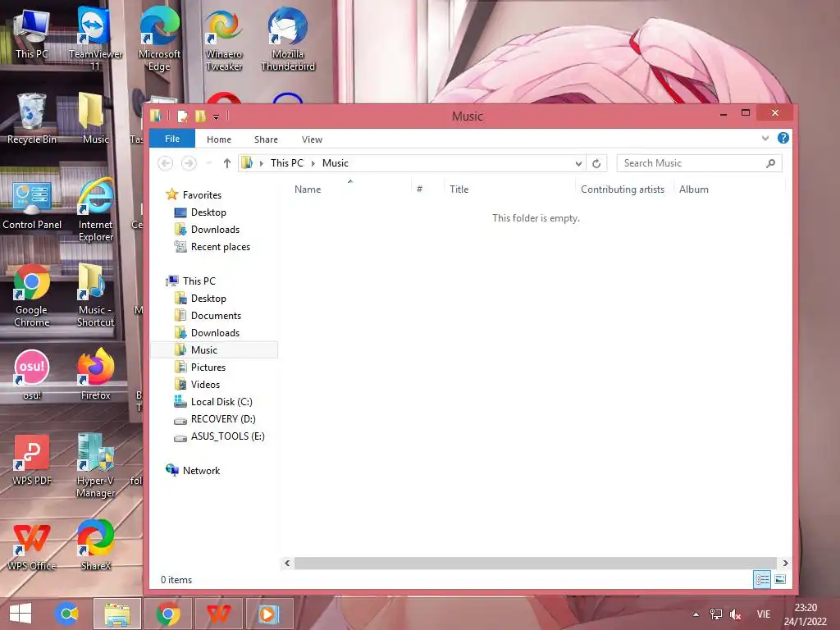Sort by the # column header
This screenshot has width=840, height=630.
point(419,189)
